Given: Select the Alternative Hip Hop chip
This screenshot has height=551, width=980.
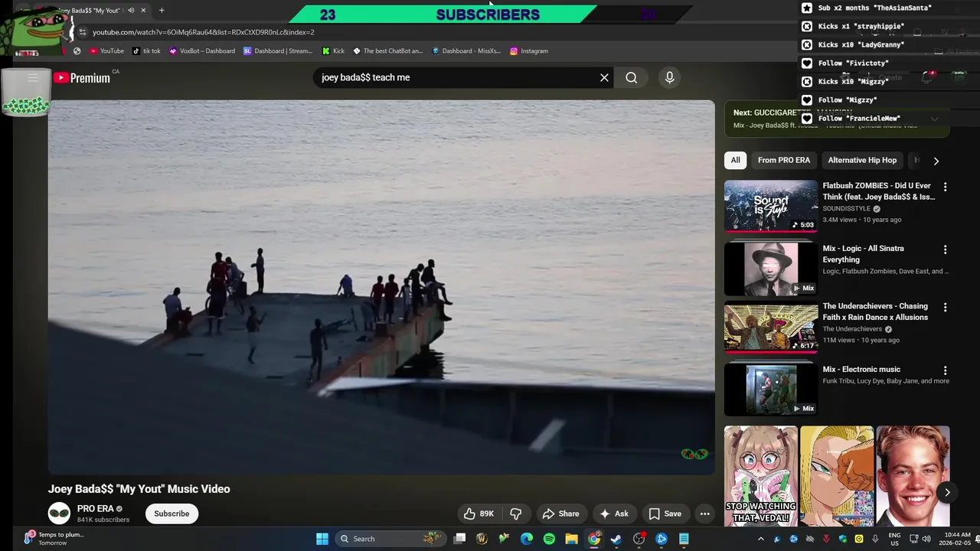Looking at the screenshot, I should click(862, 160).
